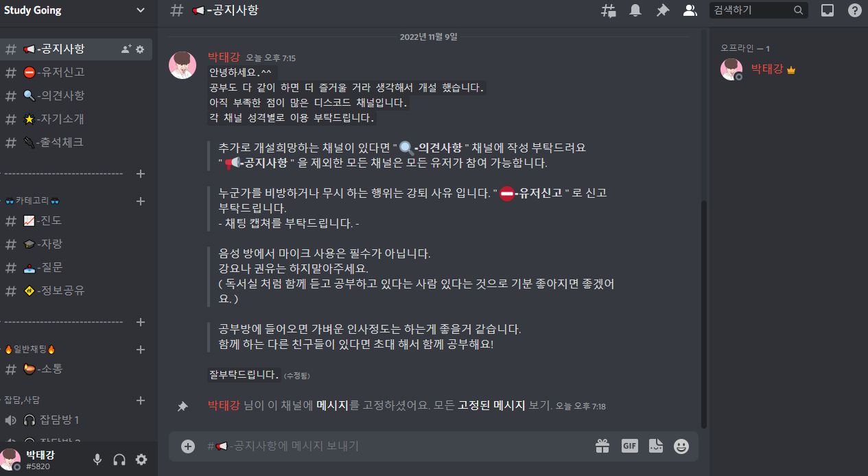Open notification settings bell icon
Screen dimensions: 868x476
[636, 10]
